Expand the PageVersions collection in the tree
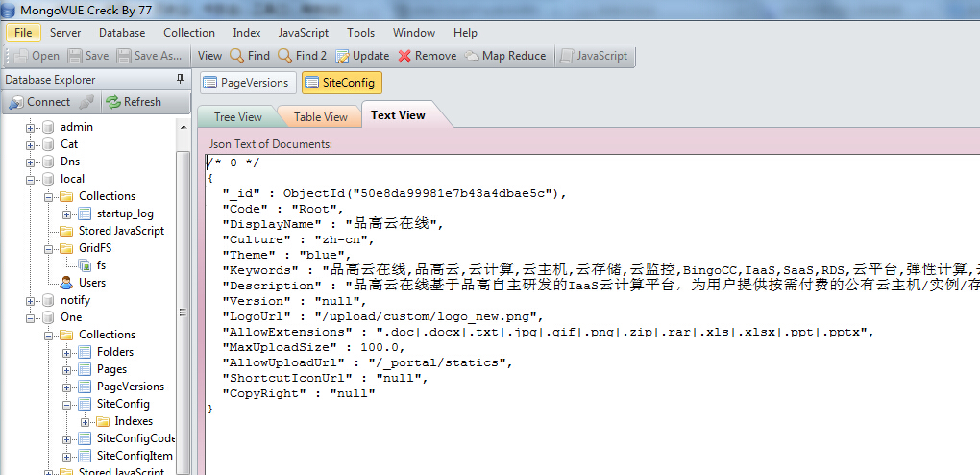 click(x=66, y=387)
